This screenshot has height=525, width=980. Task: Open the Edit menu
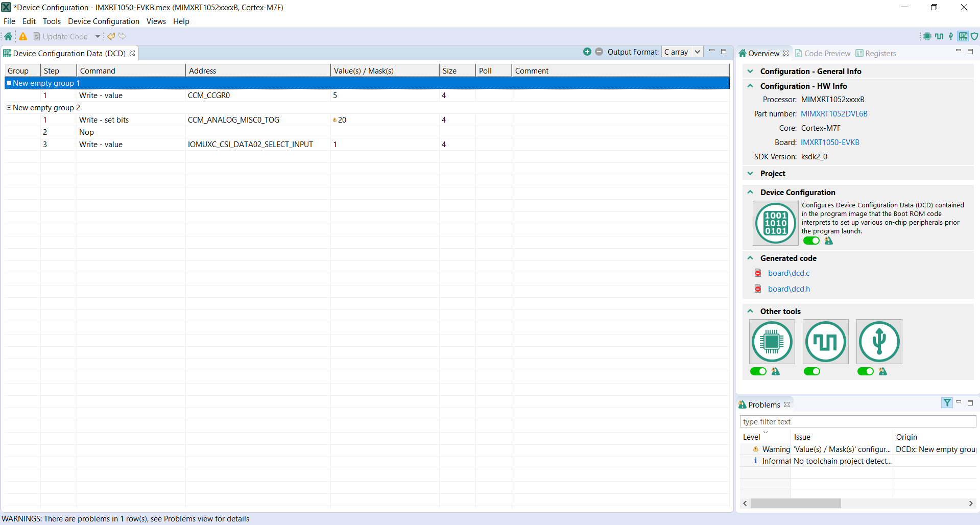coord(29,21)
